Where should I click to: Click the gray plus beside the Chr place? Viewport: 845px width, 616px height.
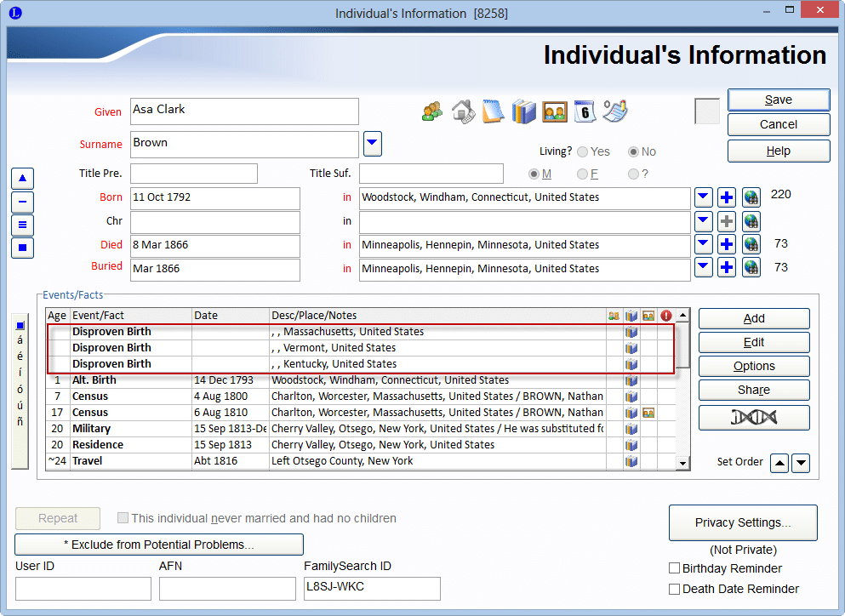[727, 221]
